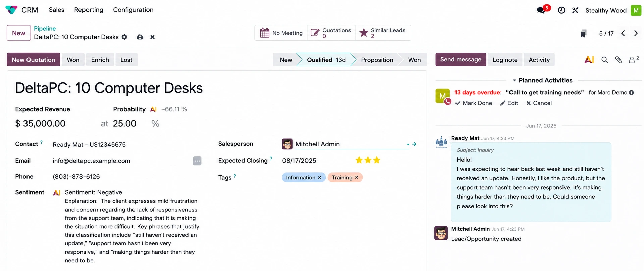Mark Done the overdue call activity
This screenshot has width=644, height=271.
point(474,103)
